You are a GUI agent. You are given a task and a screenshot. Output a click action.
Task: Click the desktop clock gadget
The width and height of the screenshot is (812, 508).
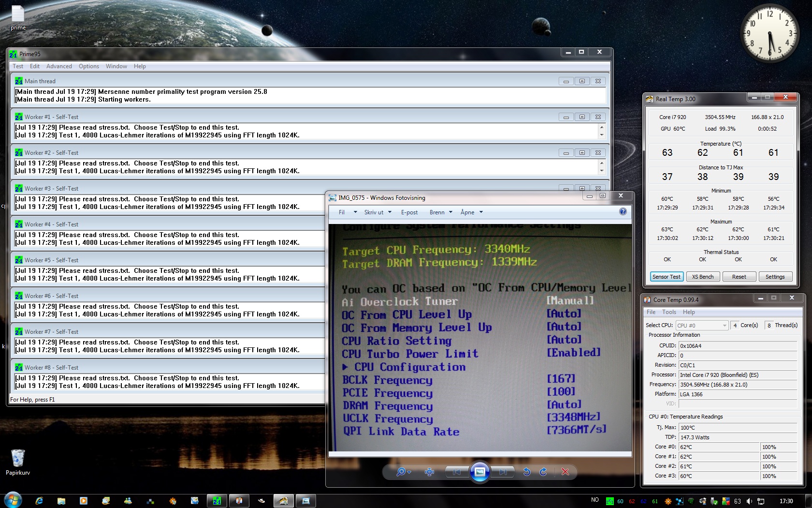(x=770, y=33)
